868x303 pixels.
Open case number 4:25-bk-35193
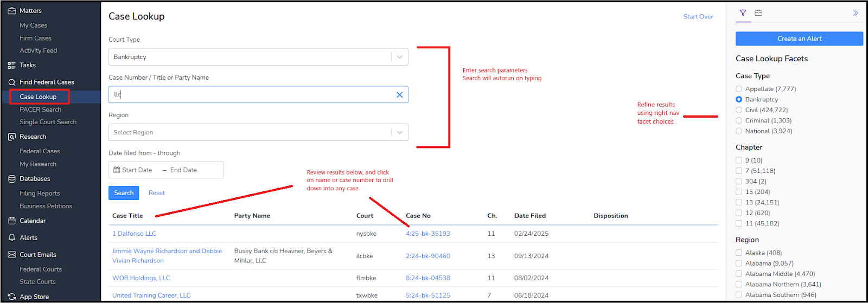point(428,234)
